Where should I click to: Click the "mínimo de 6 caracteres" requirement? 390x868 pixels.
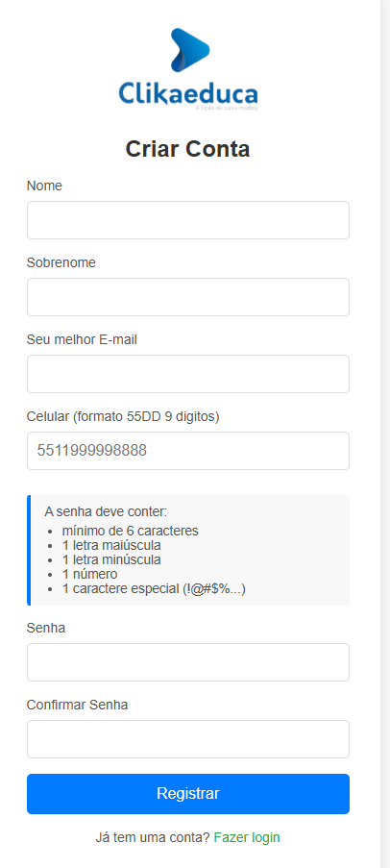130,531
